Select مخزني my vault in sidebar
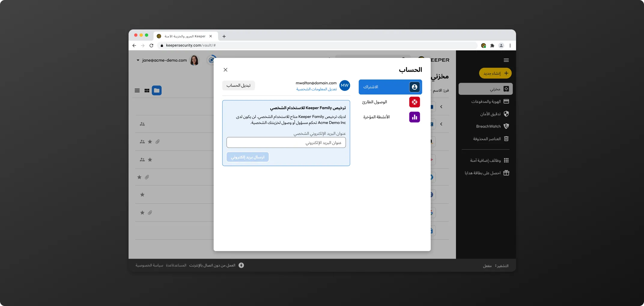The height and width of the screenshot is (306, 644). [485, 89]
